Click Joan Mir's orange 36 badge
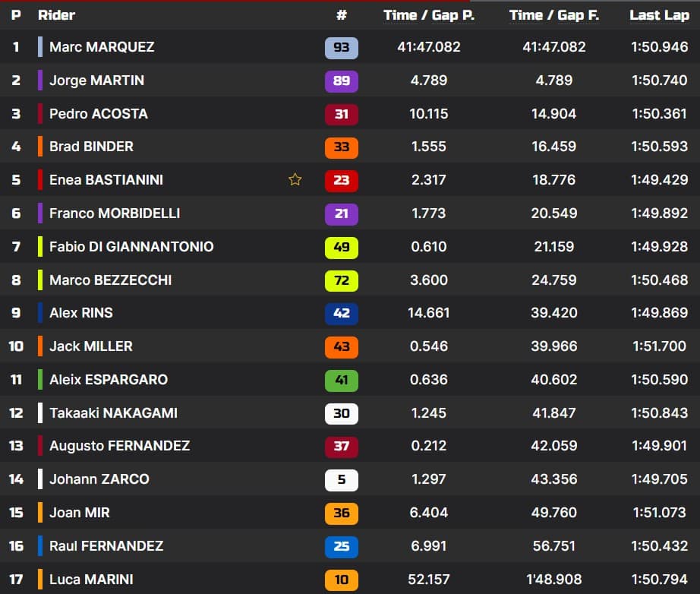 point(341,513)
